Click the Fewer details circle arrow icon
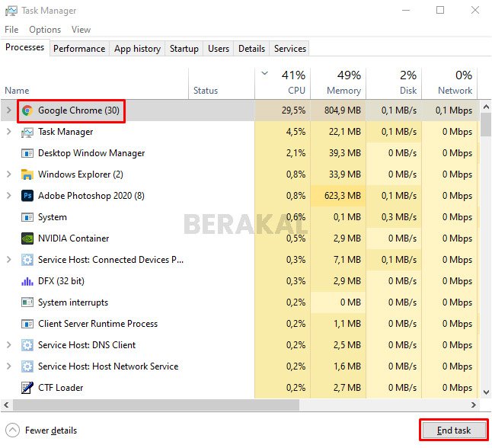This screenshot has width=492, height=448. 12,430
